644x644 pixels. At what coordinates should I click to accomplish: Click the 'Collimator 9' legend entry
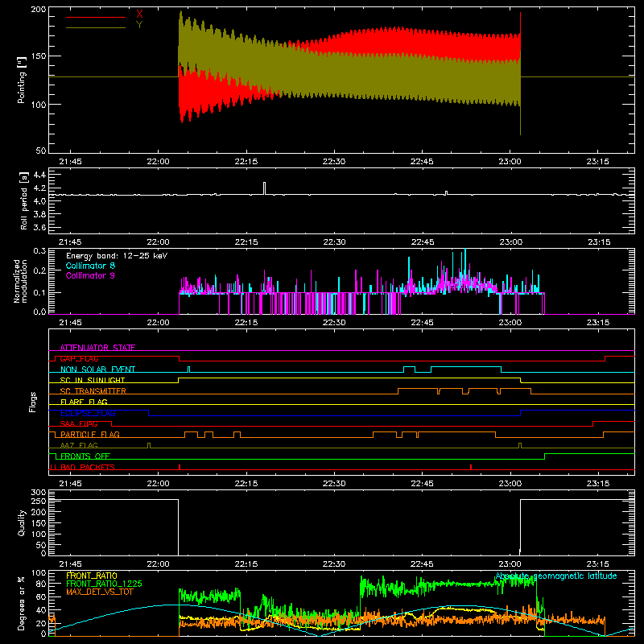pos(90,275)
